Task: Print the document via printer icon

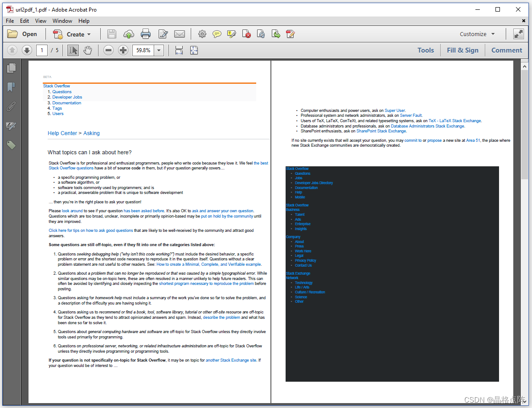Action: [146, 34]
